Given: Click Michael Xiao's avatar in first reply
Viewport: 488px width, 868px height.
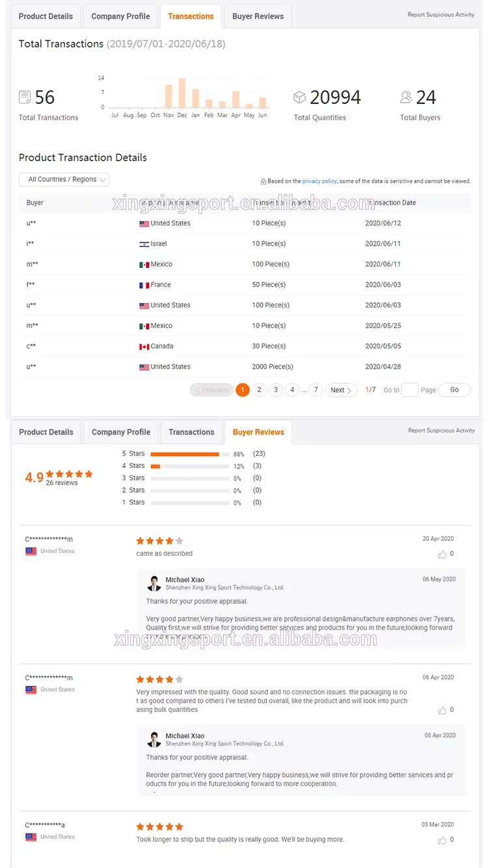Looking at the screenshot, I should pos(154,583).
